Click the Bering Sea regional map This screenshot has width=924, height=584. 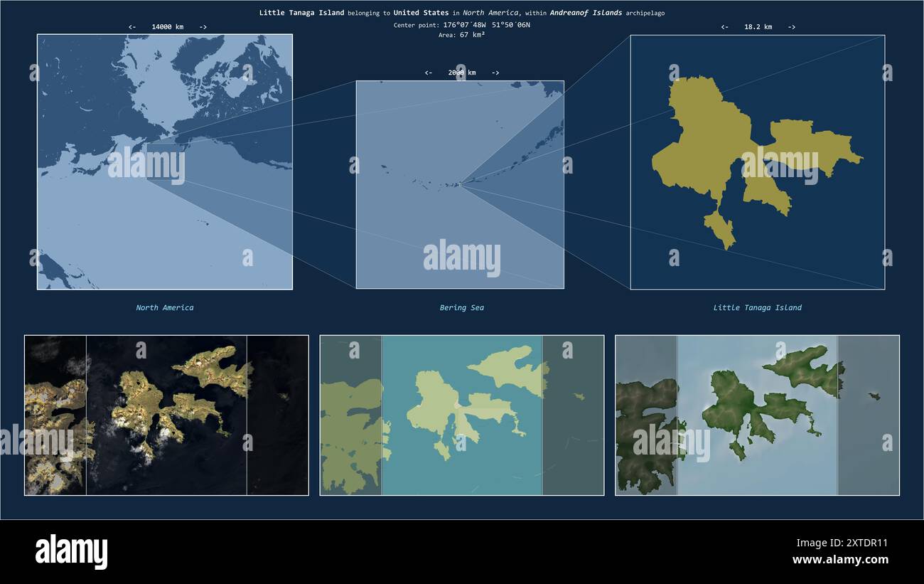pos(460,184)
